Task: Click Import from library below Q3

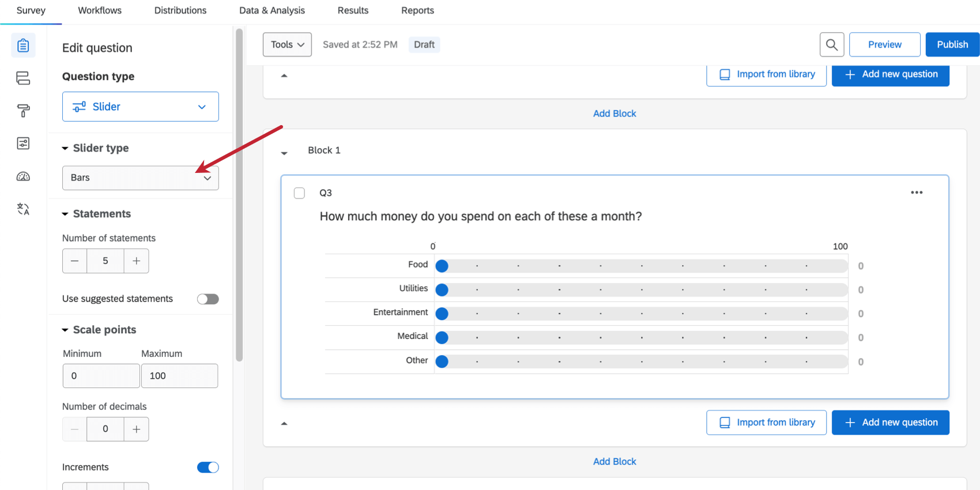Action: click(x=767, y=423)
